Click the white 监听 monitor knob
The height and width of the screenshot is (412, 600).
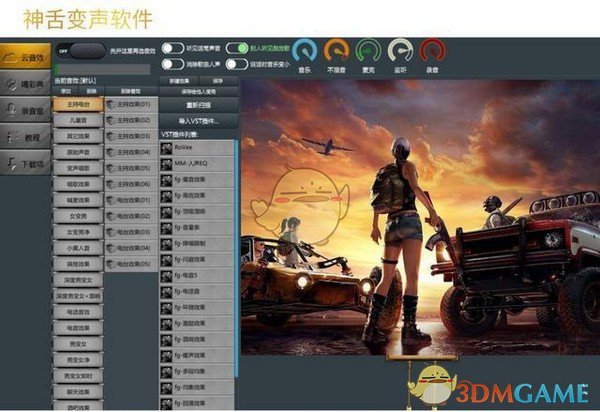coord(400,50)
